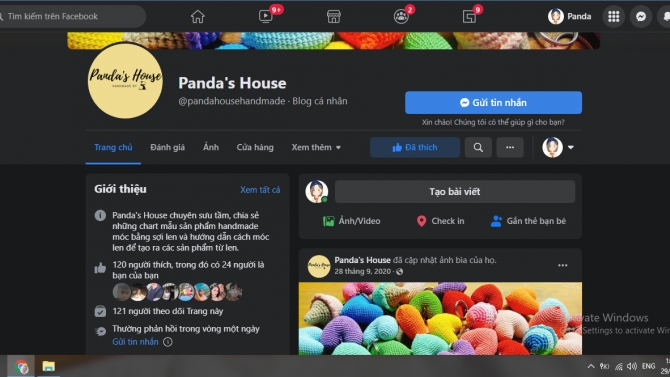The height and width of the screenshot is (377, 670).
Task: Toggle the Đã thích like button
Action: pos(414,147)
